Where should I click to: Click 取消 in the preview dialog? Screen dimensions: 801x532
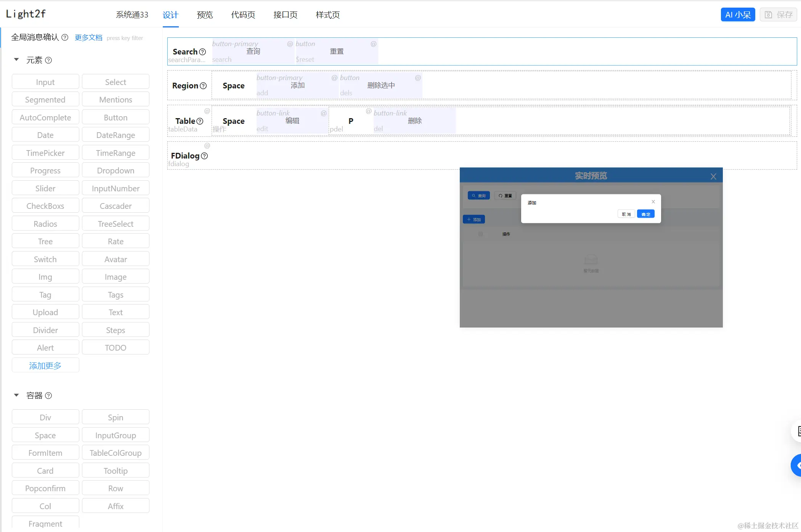click(x=626, y=214)
